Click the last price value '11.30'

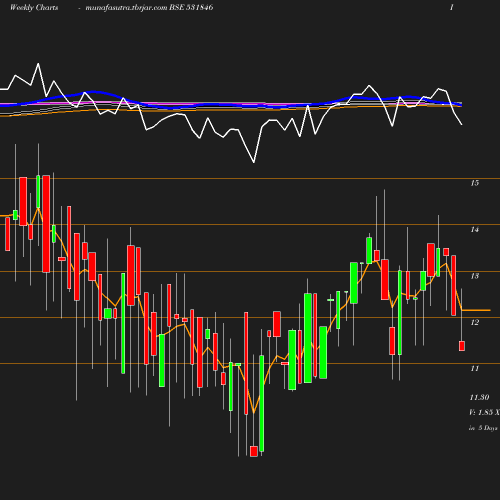479,397
